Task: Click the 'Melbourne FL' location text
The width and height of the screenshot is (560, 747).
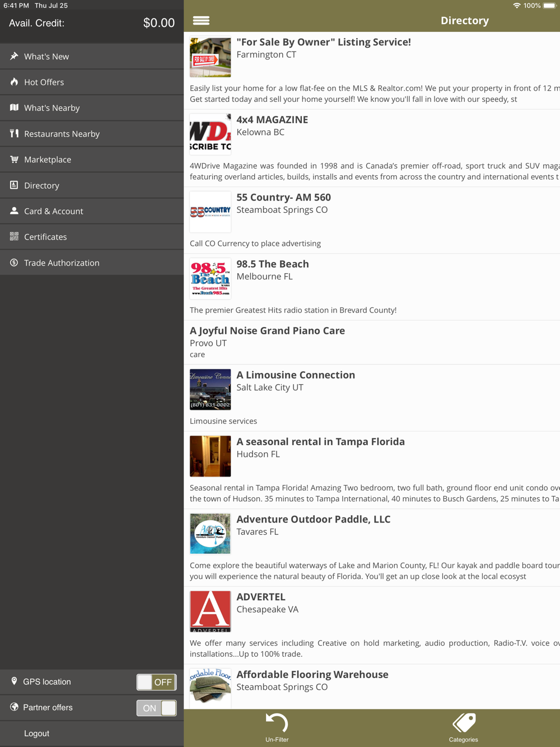Action: [x=264, y=276]
